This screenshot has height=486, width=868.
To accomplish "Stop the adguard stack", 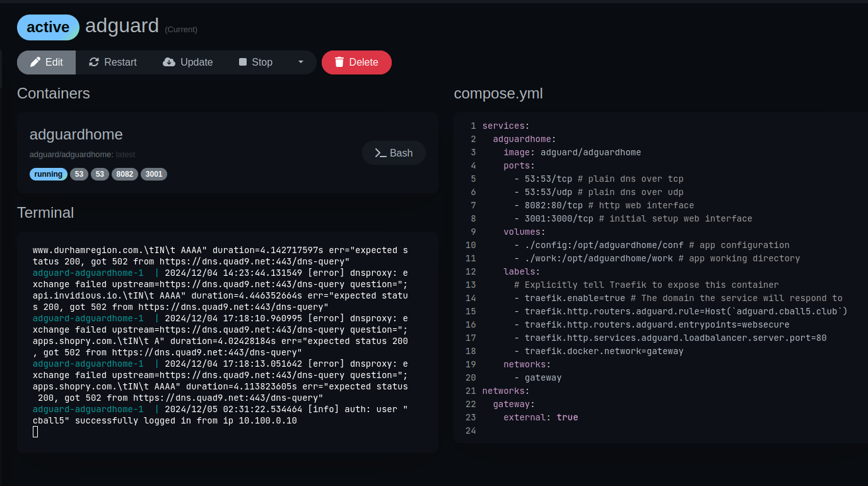I will pyautogui.click(x=255, y=62).
